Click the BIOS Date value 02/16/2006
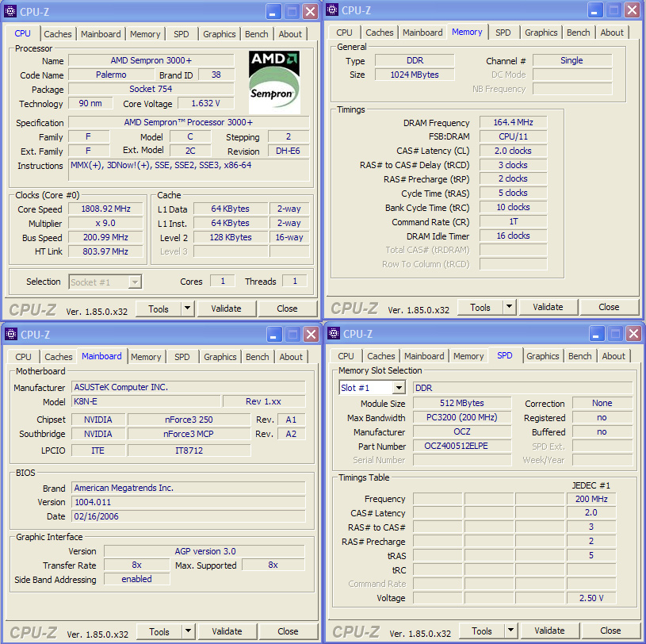This screenshot has height=644, width=646. [189, 516]
